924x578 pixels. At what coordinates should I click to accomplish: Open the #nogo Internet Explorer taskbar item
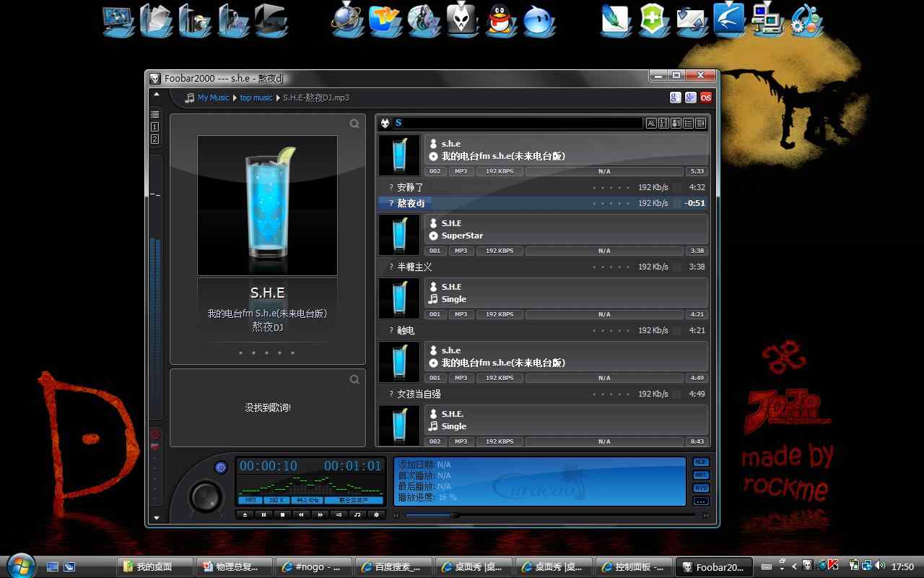pyautogui.click(x=314, y=567)
